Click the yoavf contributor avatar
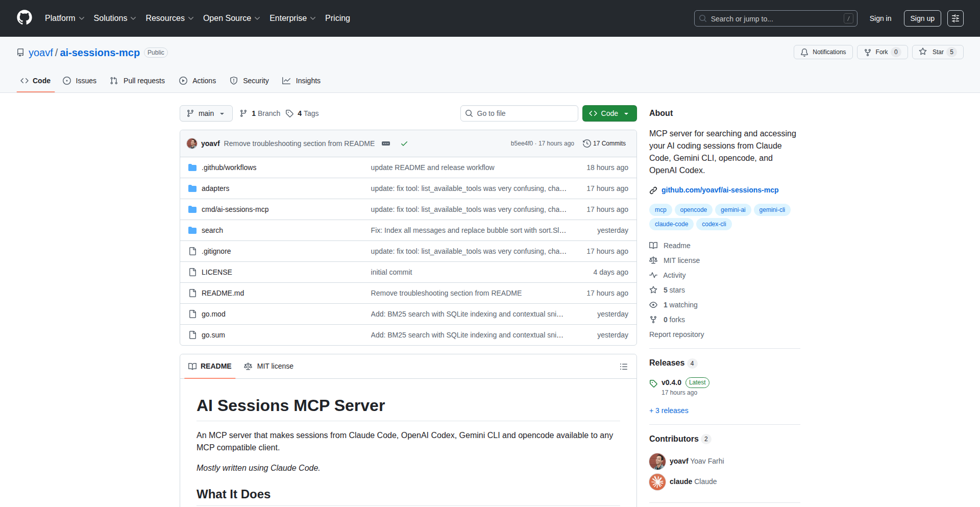This screenshot has width=980, height=507. coord(657,461)
